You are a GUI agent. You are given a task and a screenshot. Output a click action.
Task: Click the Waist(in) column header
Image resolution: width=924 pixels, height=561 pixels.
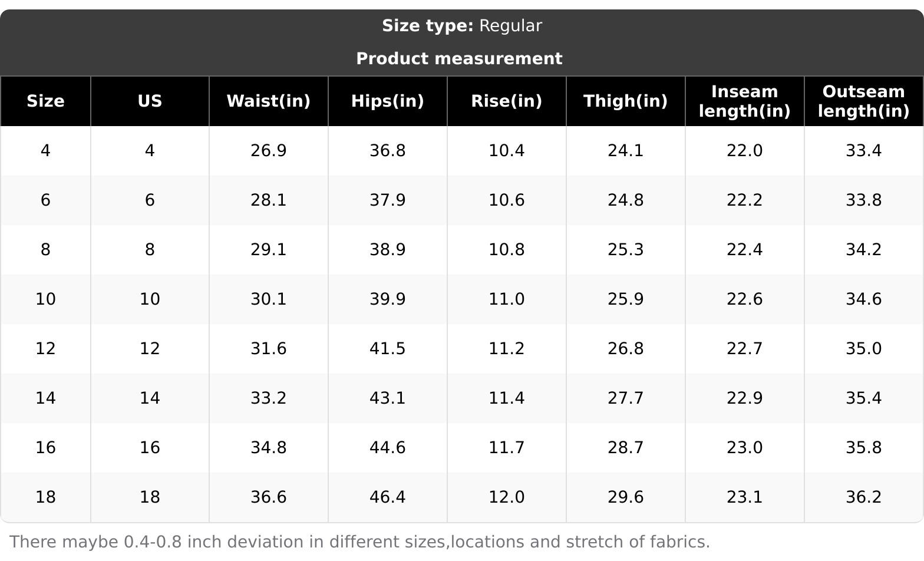268,101
